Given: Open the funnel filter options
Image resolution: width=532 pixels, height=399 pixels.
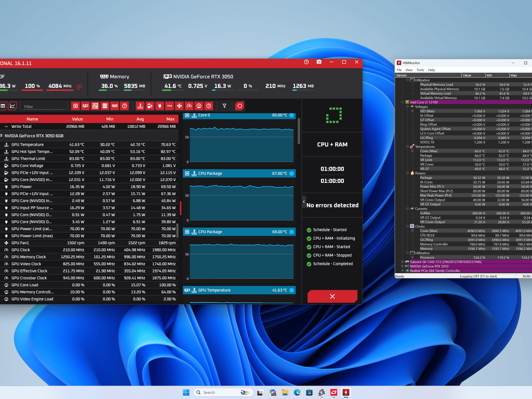Looking at the screenshot, I should coord(224,106).
